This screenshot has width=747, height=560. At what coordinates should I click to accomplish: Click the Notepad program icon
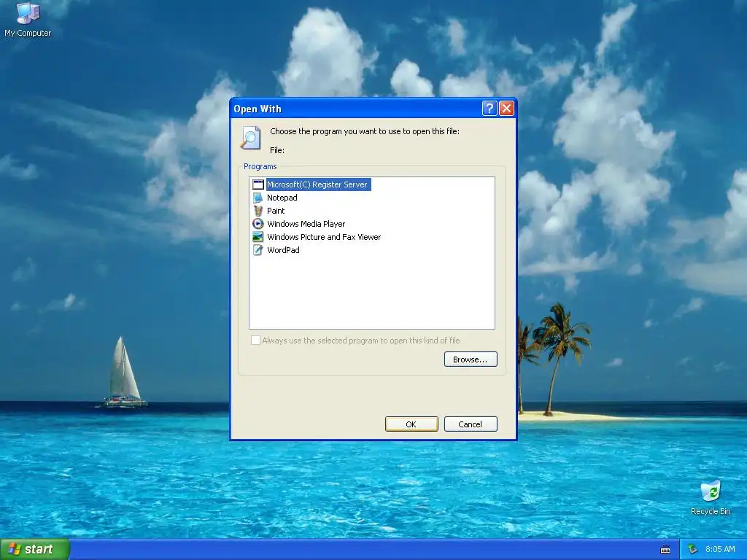[x=258, y=198]
